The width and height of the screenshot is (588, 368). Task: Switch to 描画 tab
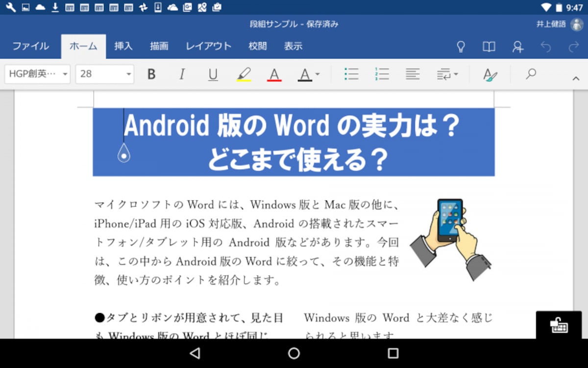click(x=159, y=46)
